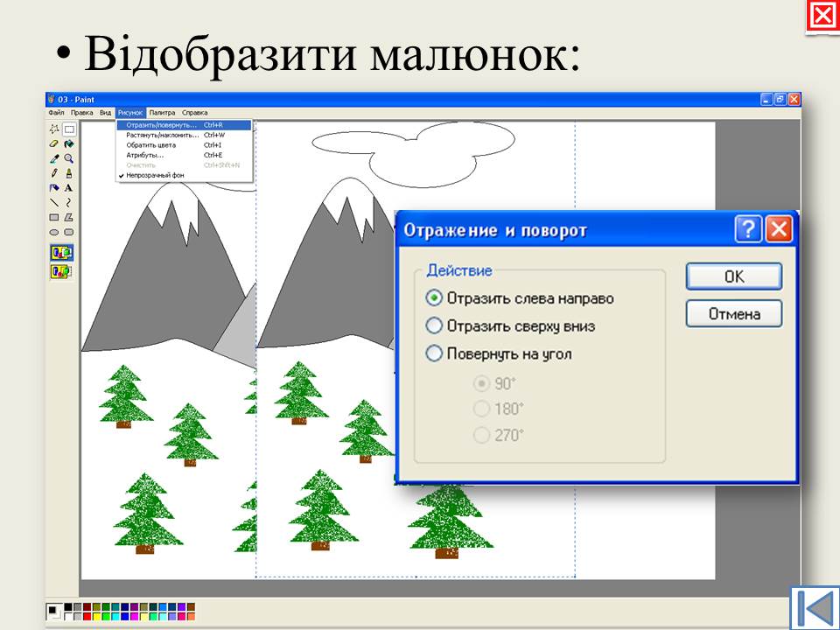Choose the Airbrush spray tool
The width and height of the screenshot is (840, 630).
(69, 173)
